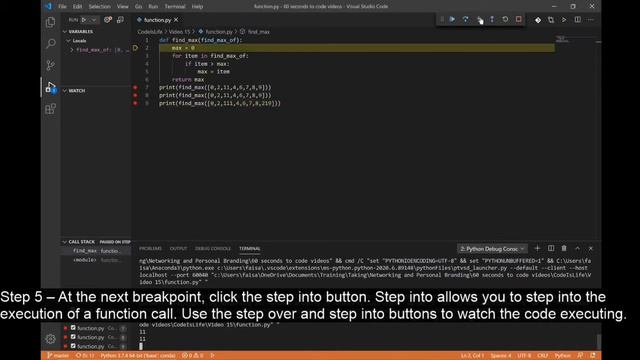Viewport: 640px width, 360px height.
Task: Click the Step Out debug button
Action: coord(492,20)
